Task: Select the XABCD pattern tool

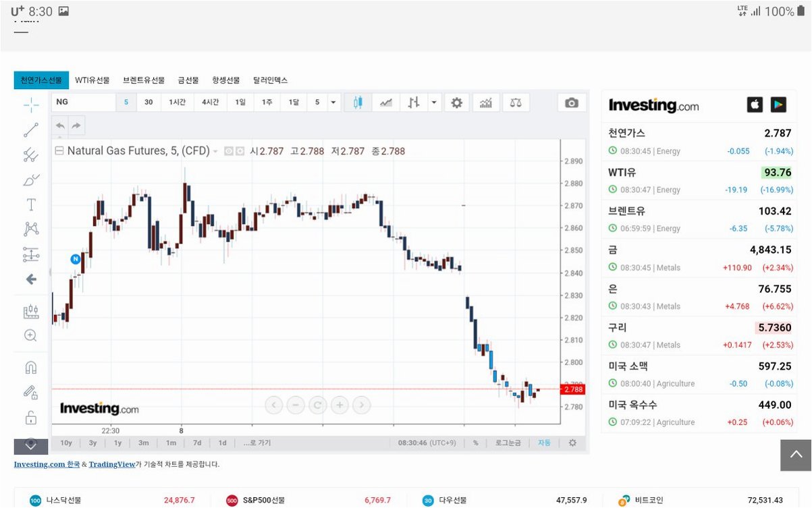Action: coord(31,229)
